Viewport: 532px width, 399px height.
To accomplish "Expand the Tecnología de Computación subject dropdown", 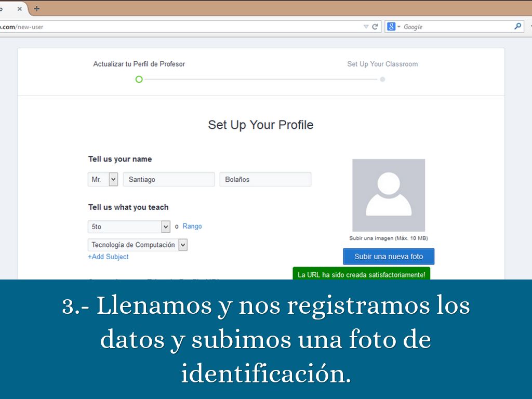I will pyautogui.click(x=182, y=245).
